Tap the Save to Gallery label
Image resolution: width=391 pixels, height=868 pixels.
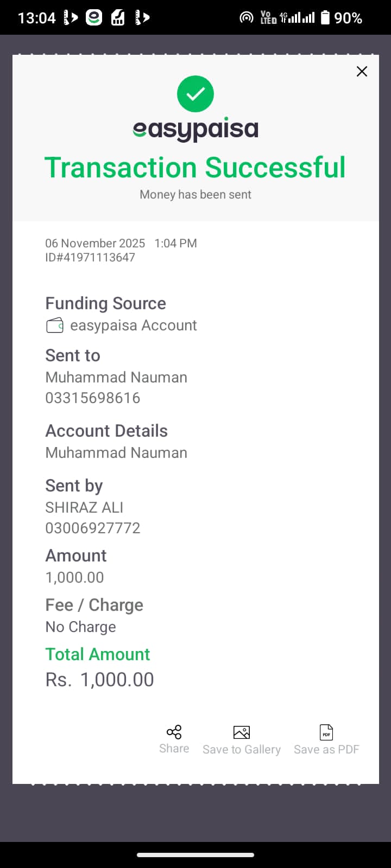[x=241, y=750]
